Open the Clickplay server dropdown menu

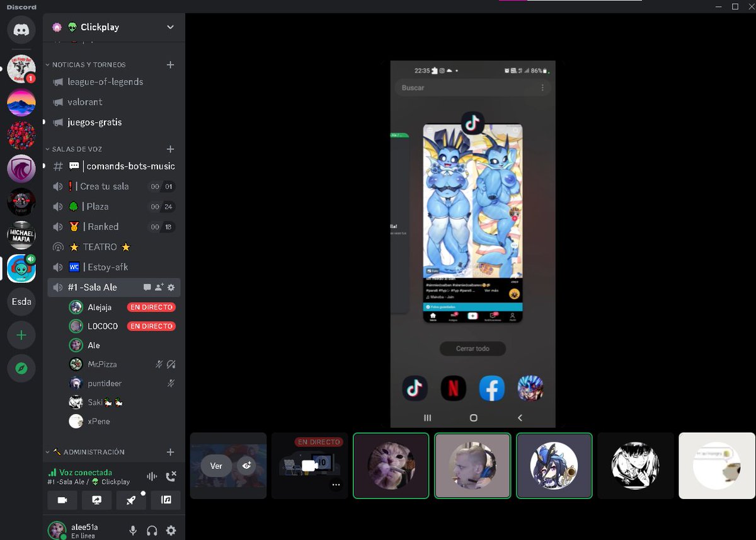point(170,27)
